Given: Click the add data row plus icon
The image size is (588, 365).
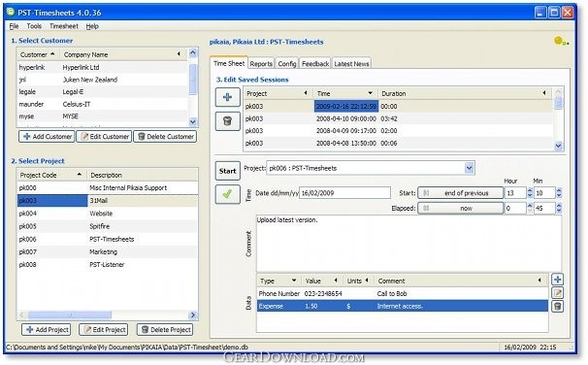Looking at the screenshot, I should [x=557, y=280].
